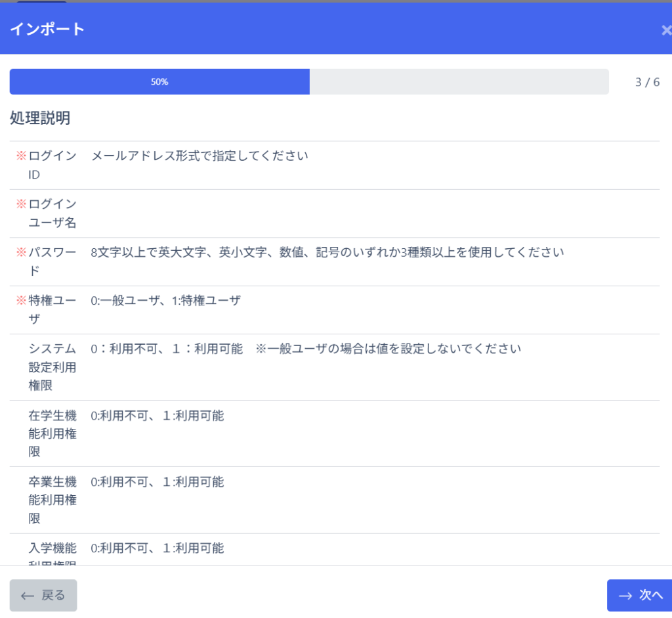This screenshot has height=618, width=672.
Task: Click the 卒業生機能利用権限 row label
Action: pos(52,500)
